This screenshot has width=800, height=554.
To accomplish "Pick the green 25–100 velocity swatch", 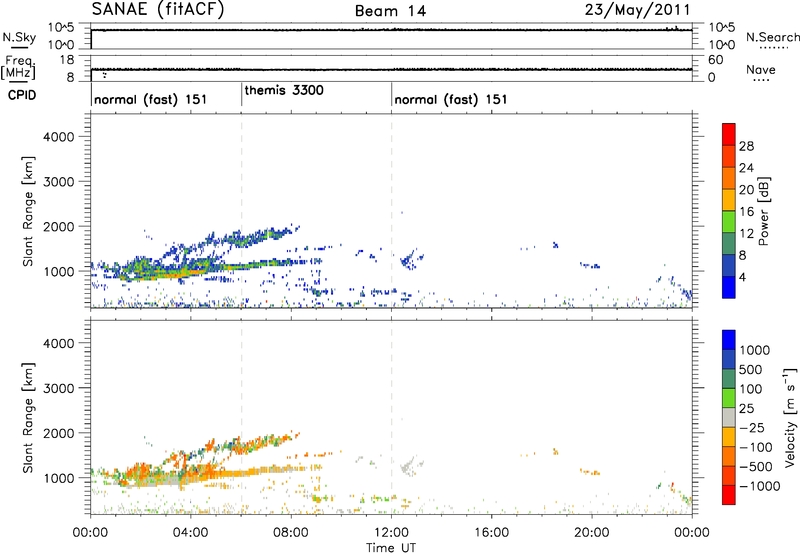I will coord(729,398).
